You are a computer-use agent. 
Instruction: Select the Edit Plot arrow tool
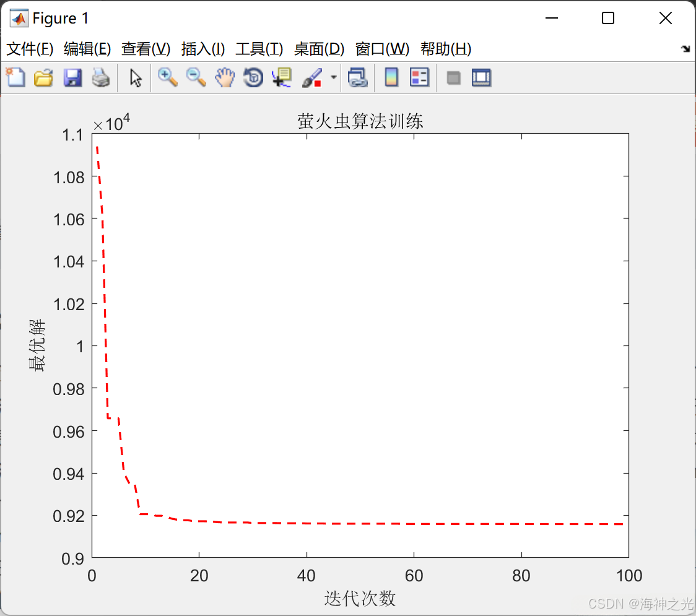[x=136, y=77]
